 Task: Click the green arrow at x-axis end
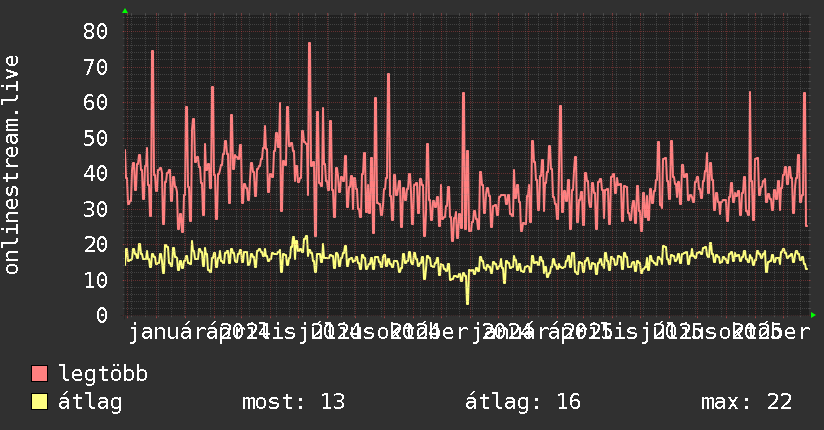pos(813,315)
